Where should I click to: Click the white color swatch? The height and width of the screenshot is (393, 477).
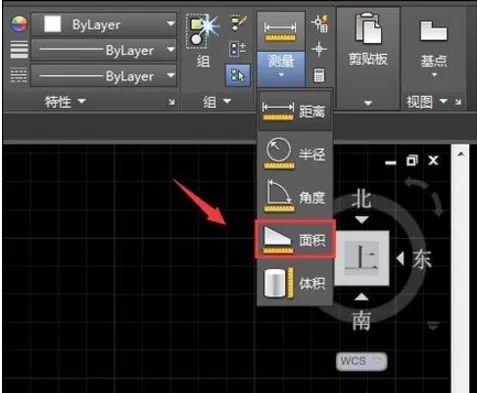(53, 24)
